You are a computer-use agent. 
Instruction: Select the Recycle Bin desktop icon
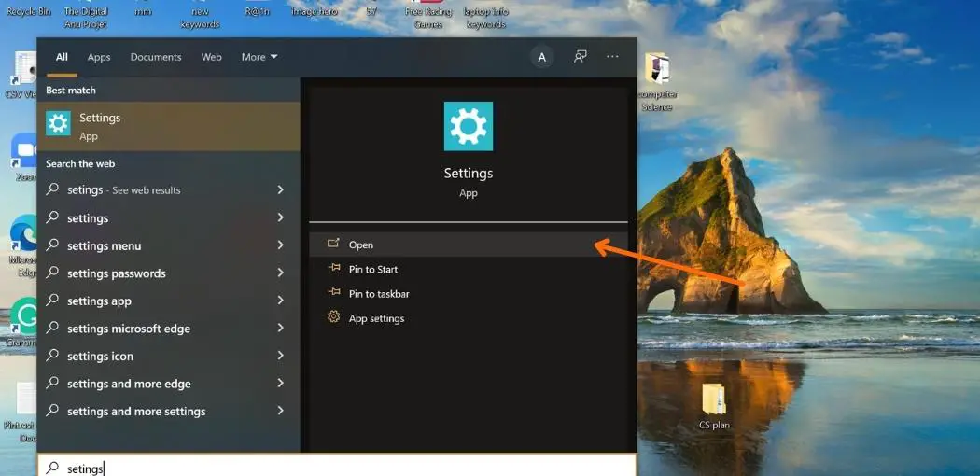29,10
